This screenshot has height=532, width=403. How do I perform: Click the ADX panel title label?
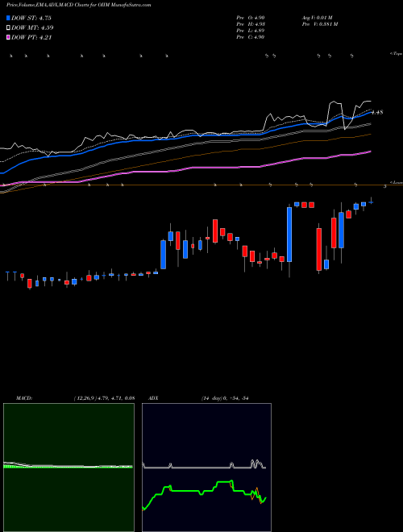153,398
